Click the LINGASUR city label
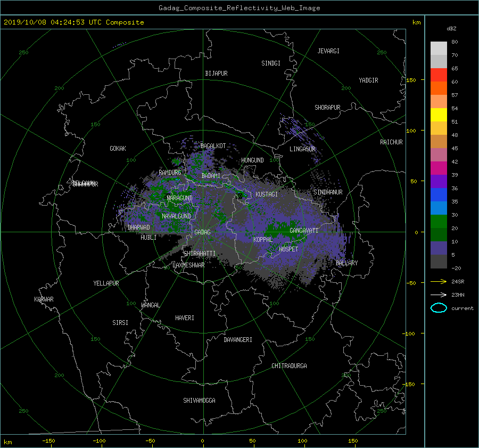Image resolution: width=479 pixels, height=448 pixels. pyautogui.click(x=302, y=149)
